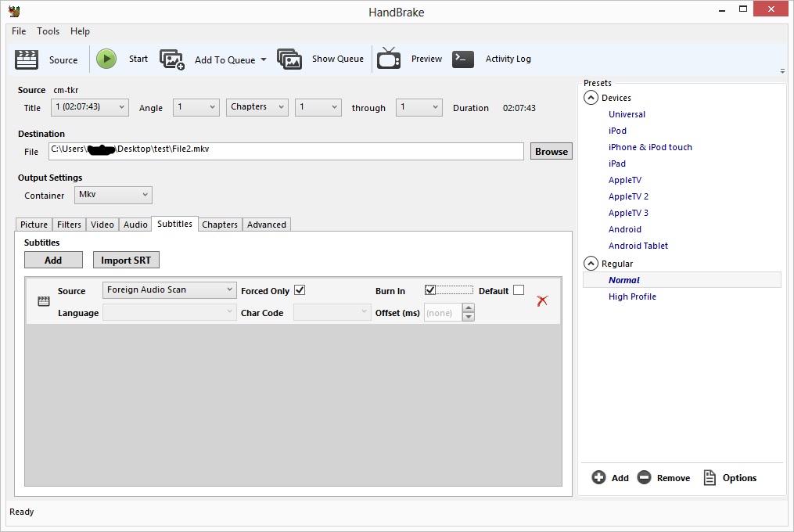Click the green Start play icon

(106, 59)
